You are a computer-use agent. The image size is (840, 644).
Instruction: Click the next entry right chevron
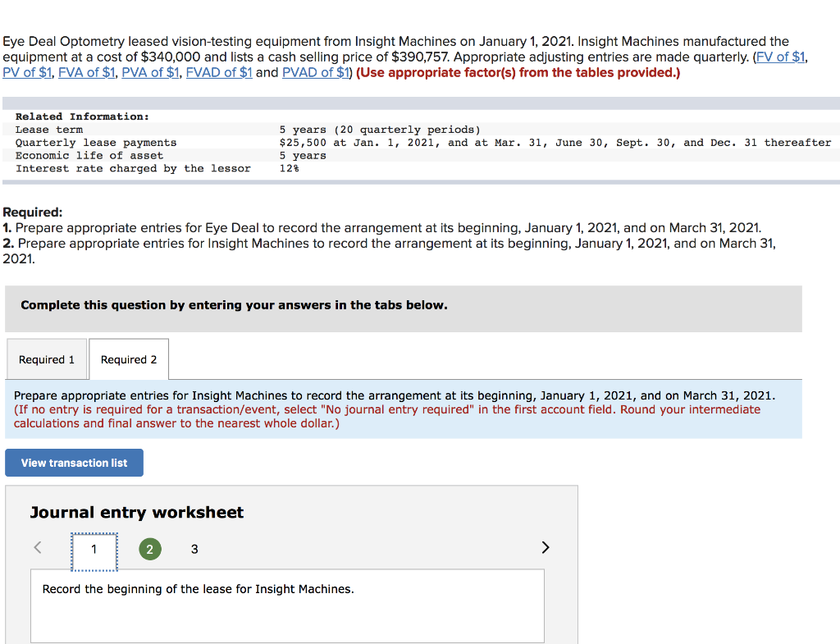point(546,547)
